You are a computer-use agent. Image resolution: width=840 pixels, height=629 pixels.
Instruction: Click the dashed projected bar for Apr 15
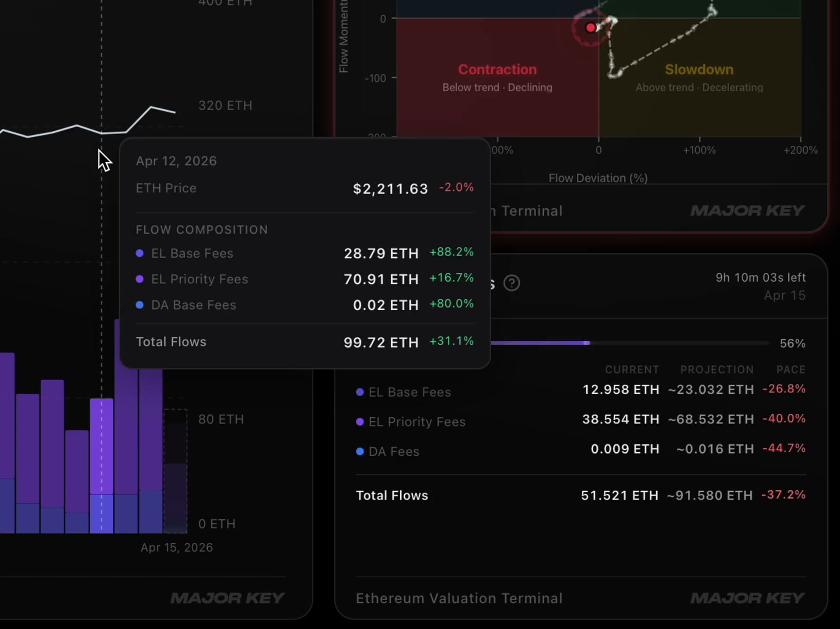[175, 471]
